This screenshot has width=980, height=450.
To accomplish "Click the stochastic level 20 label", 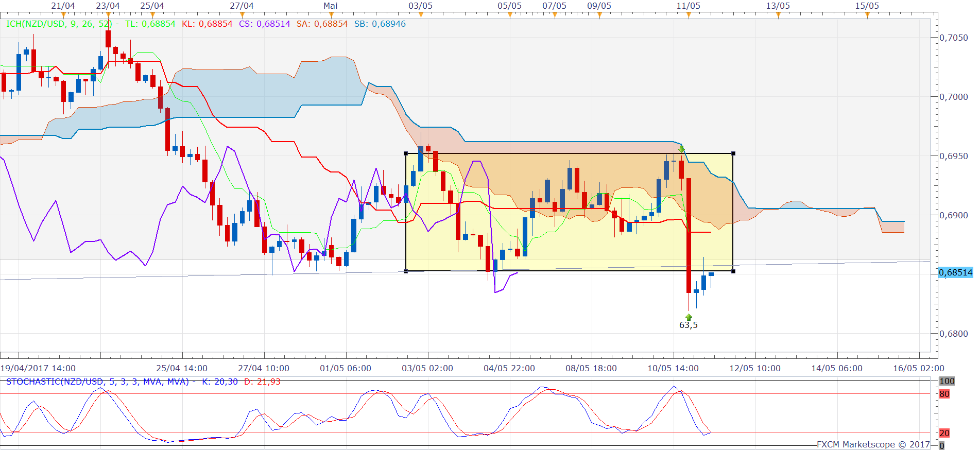I will pyautogui.click(x=944, y=433).
